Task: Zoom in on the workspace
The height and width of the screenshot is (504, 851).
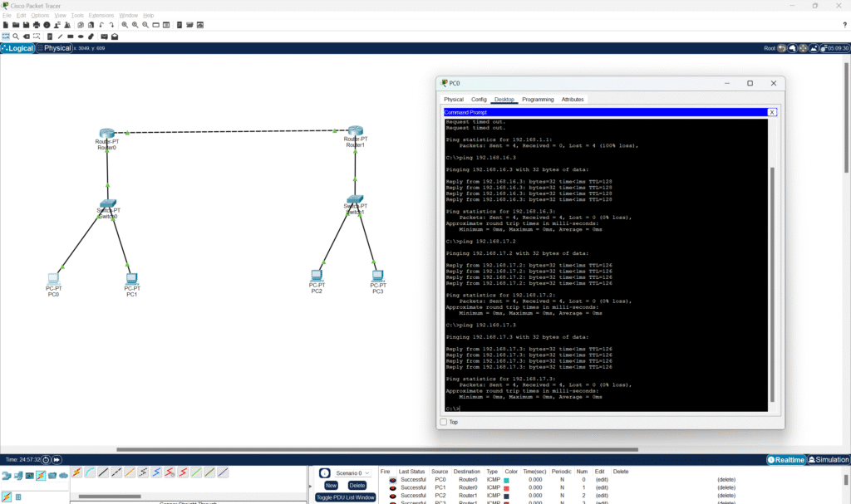Action: 125,25
